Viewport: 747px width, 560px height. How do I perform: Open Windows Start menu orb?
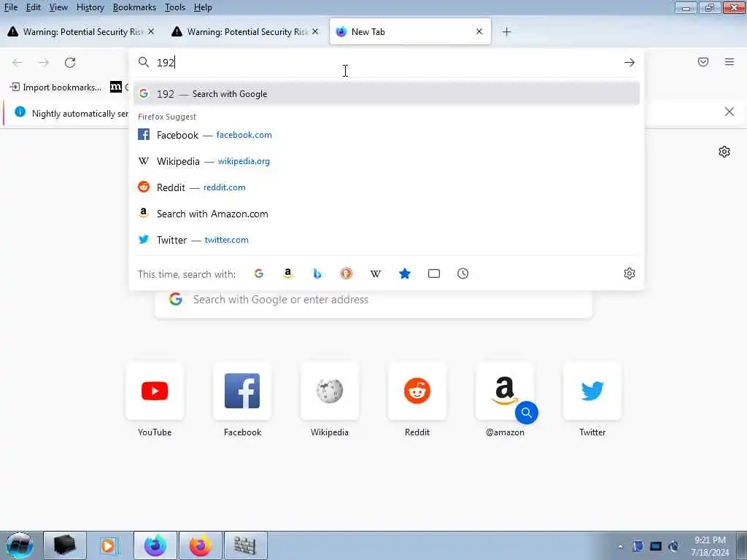point(20,545)
